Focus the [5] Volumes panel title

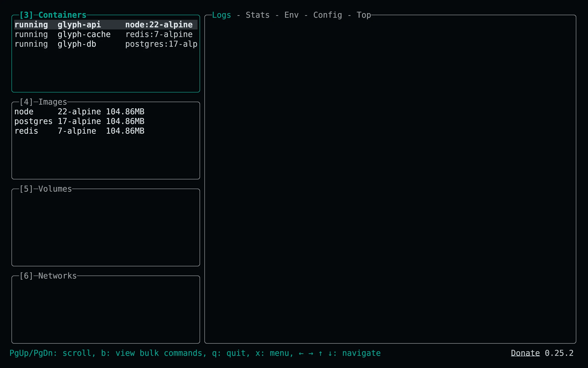(45, 189)
